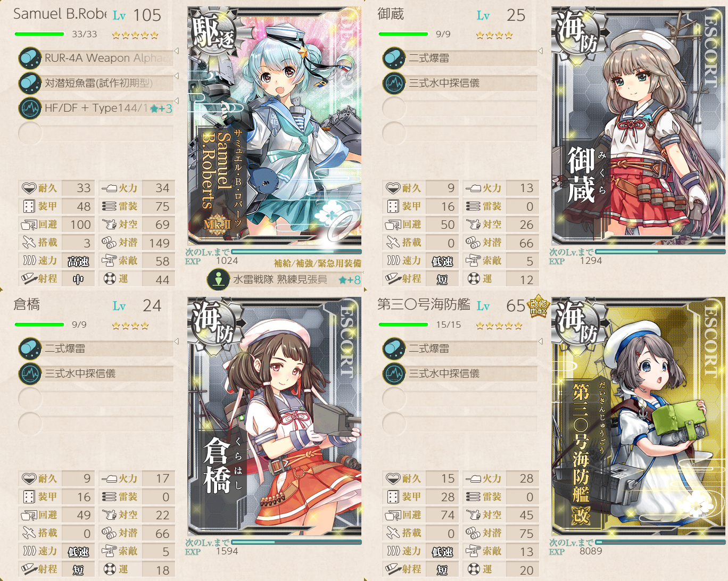Click Samuel B.Roberts' green HP bar
Viewport: 728px width, 581px height.
tap(39, 34)
